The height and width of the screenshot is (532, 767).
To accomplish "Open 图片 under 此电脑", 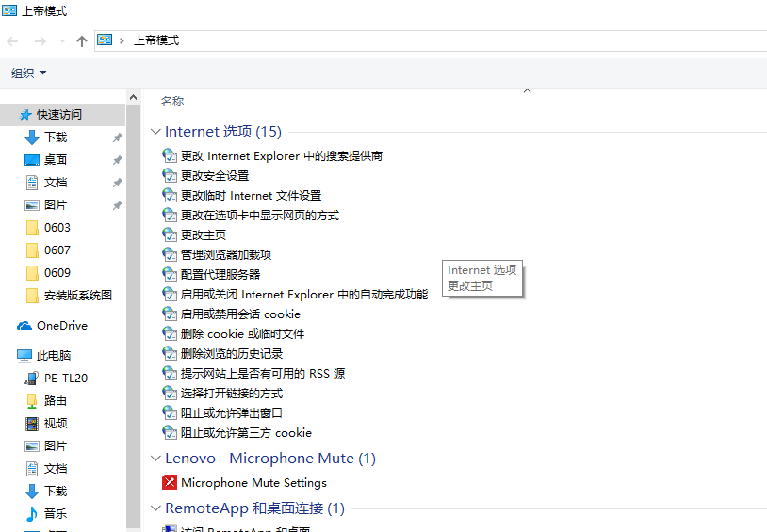I will click(56, 446).
